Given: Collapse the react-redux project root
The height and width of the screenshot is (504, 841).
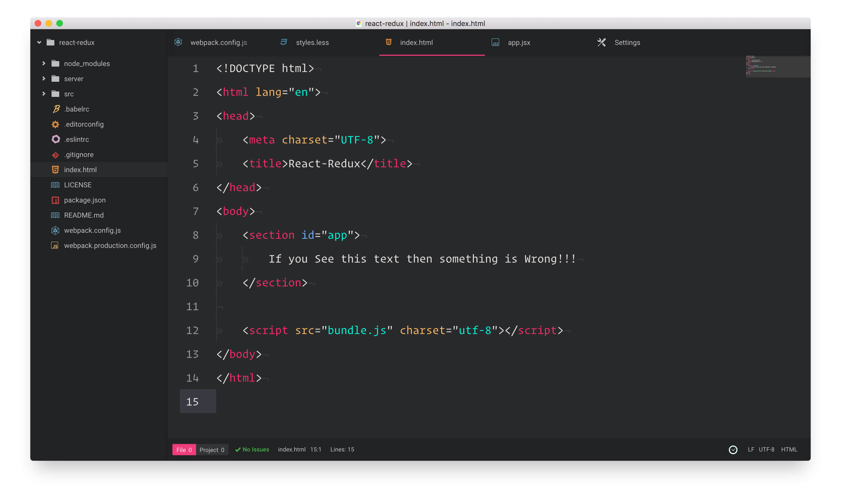Looking at the screenshot, I should [39, 42].
